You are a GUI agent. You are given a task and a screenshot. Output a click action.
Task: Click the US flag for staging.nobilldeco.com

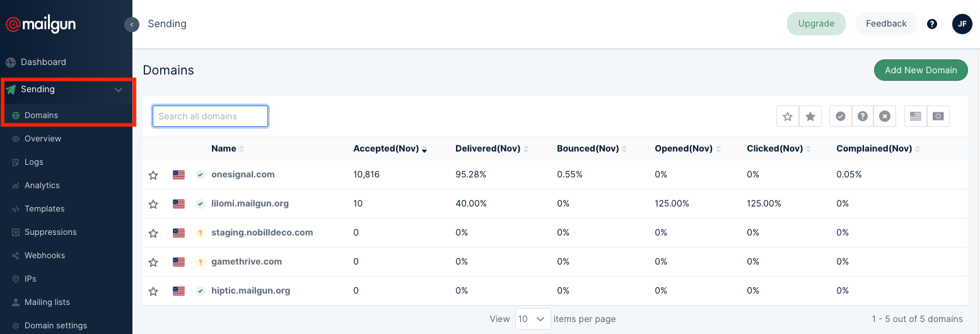click(x=179, y=233)
